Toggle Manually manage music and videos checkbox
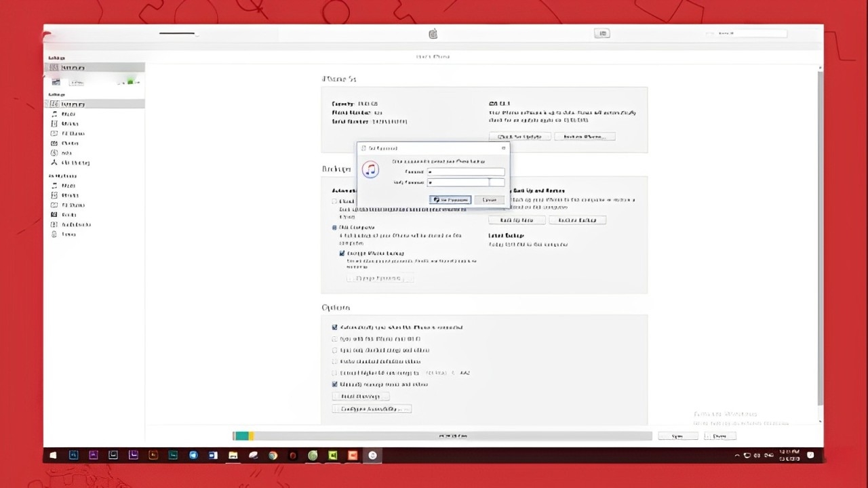Viewport: 868px width, 488px height. coord(334,384)
